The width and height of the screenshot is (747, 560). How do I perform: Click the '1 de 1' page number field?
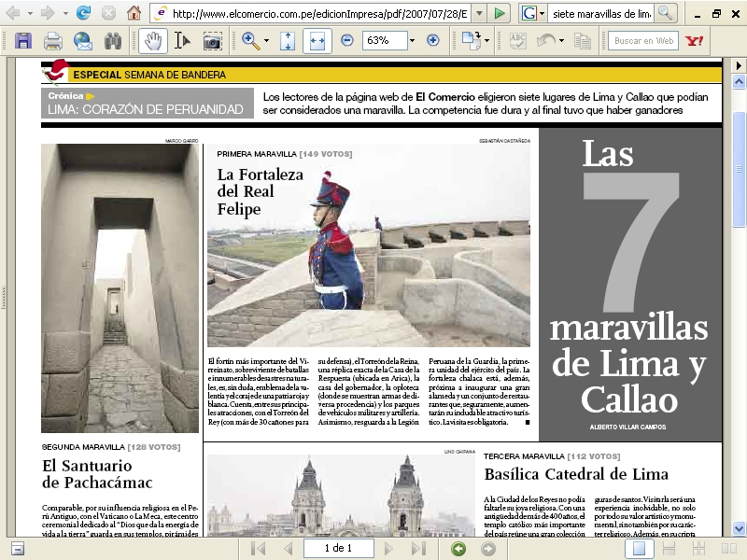(339, 548)
